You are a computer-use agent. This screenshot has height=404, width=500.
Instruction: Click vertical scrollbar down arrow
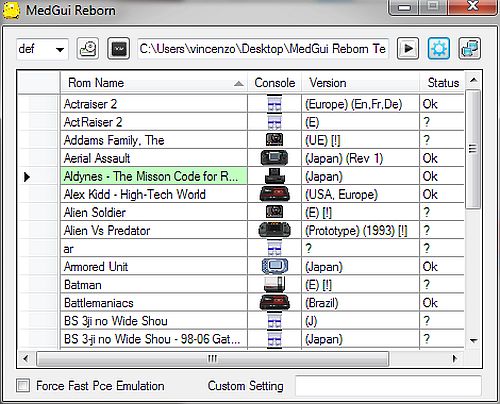(x=473, y=341)
